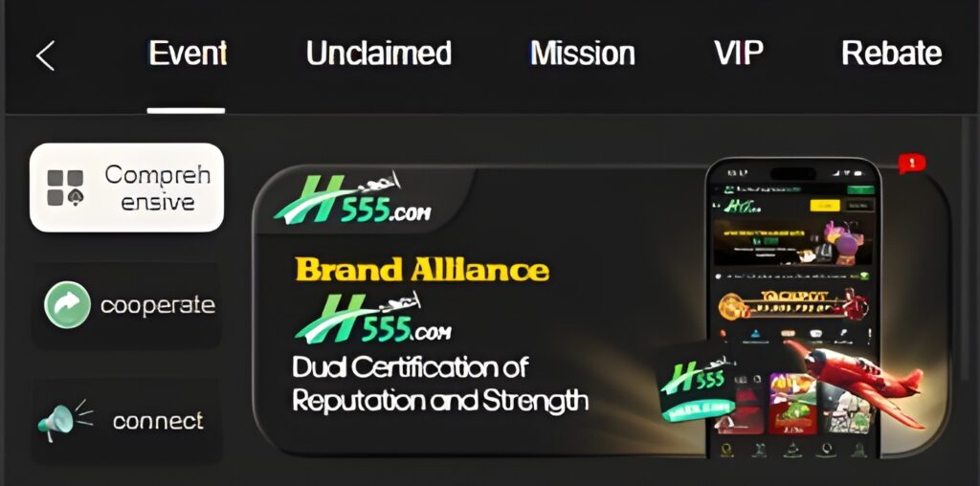This screenshot has height=486, width=980.
Task: Choose the cooperate category
Action: click(127, 305)
